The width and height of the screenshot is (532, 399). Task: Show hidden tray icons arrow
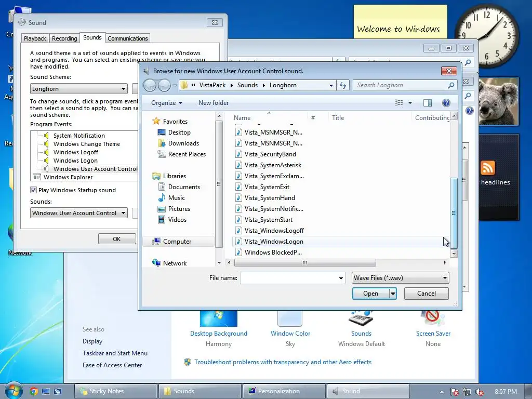tap(442, 392)
